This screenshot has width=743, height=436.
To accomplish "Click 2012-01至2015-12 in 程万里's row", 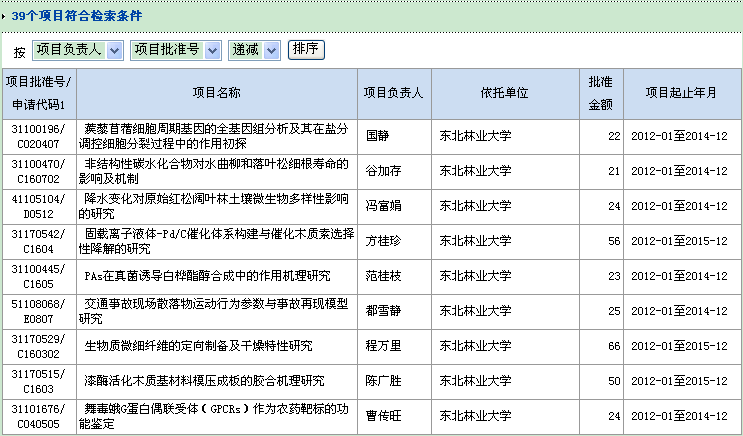I will tap(679, 346).
